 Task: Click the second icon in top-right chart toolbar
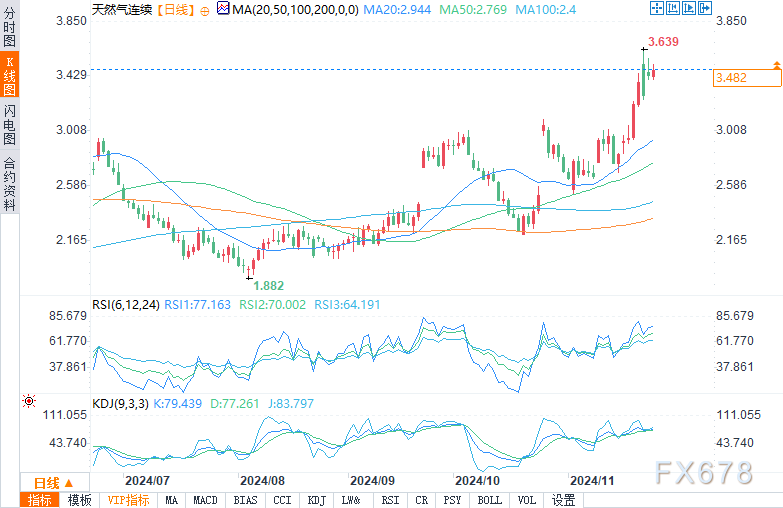[x=671, y=8]
